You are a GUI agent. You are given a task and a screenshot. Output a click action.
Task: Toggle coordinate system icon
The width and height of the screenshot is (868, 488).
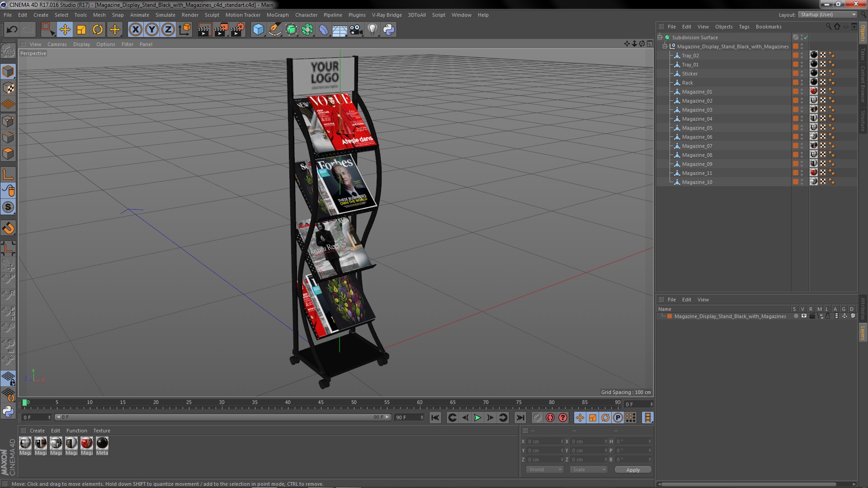coord(185,30)
